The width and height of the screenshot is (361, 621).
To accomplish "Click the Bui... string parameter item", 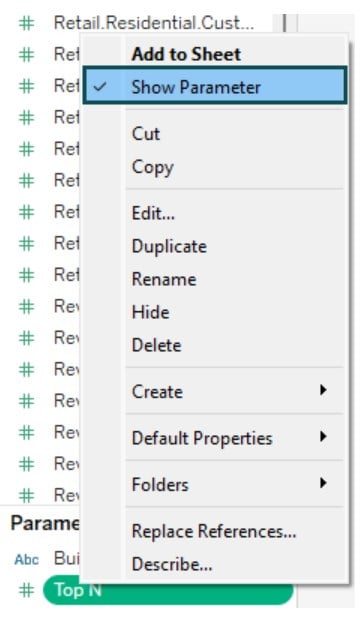I will coord(66,558).
